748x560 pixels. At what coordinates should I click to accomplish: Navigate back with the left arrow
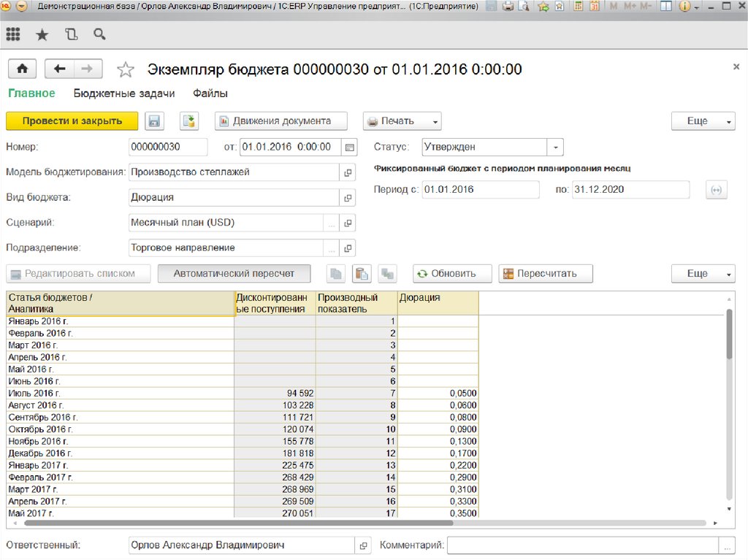pos(59,69)
